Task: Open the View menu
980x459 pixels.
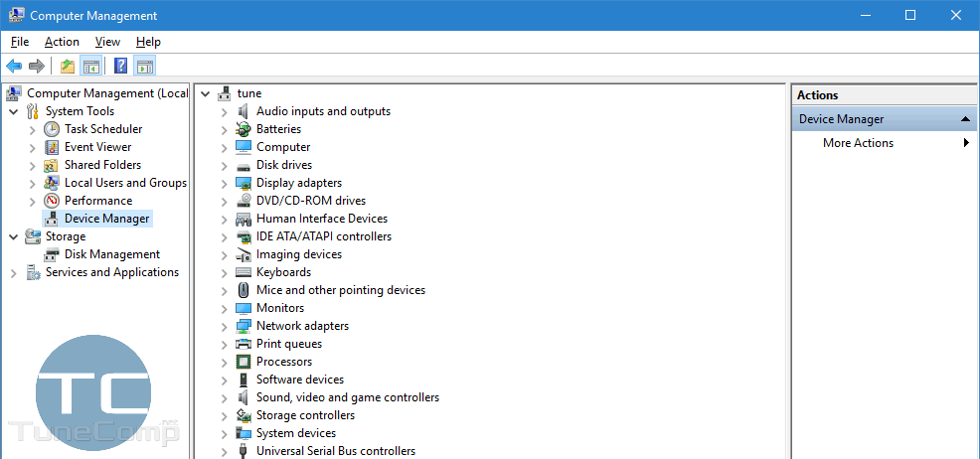Action: tap(107, 42)
